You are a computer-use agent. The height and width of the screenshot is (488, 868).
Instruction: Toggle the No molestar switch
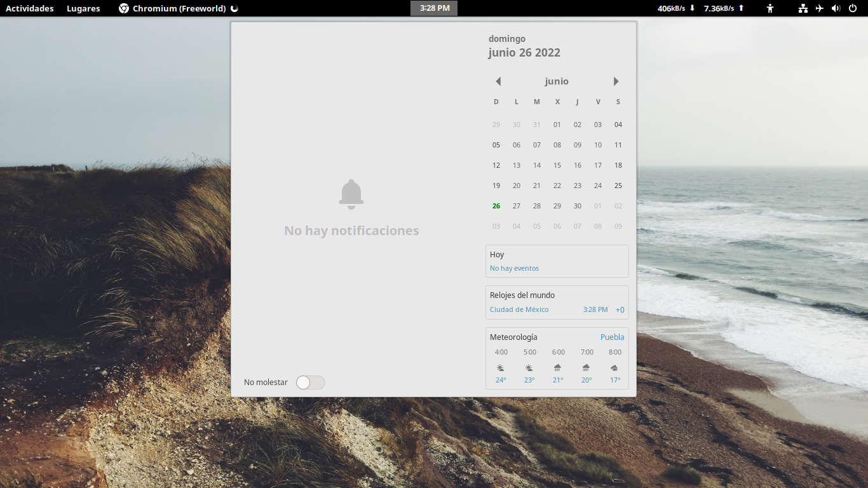coord(311,383)
